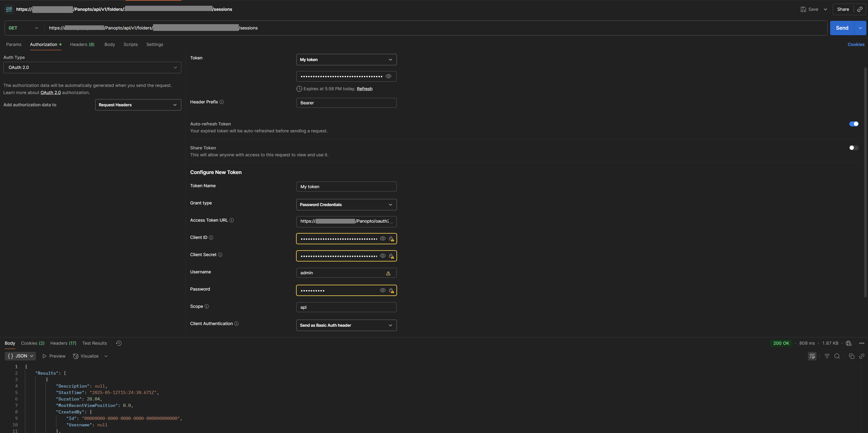Switch to the Params tab
The image size is (868, 433).
pos(13,45)
